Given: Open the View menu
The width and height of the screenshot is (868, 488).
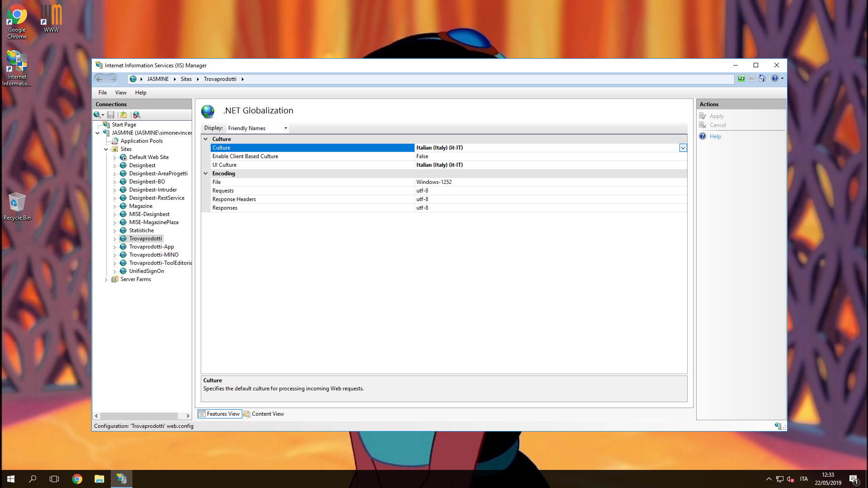Looking at the screenshot, I should pos(121,93).
